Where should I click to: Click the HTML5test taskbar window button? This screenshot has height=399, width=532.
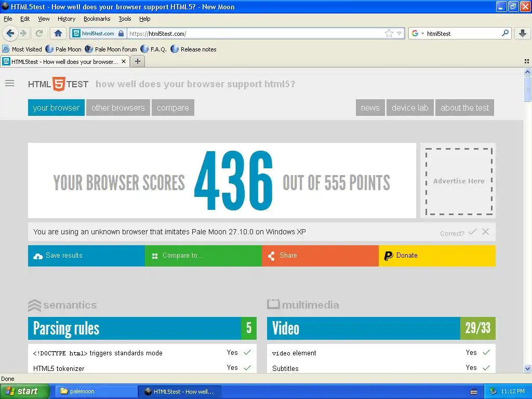coord(180,391)
